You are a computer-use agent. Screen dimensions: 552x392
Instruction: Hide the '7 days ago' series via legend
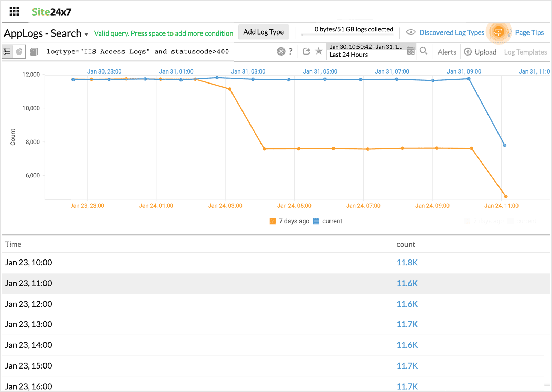point(289,221)
